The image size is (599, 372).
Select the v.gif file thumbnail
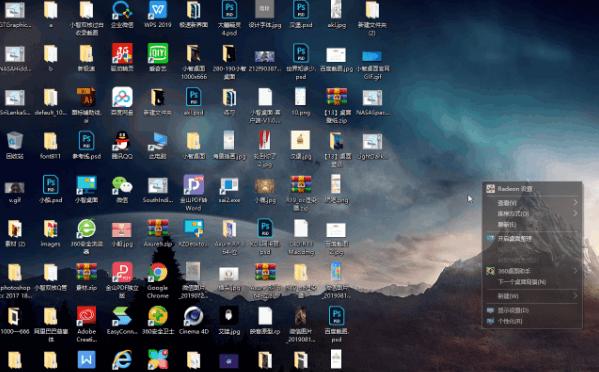tap(15, 188)
